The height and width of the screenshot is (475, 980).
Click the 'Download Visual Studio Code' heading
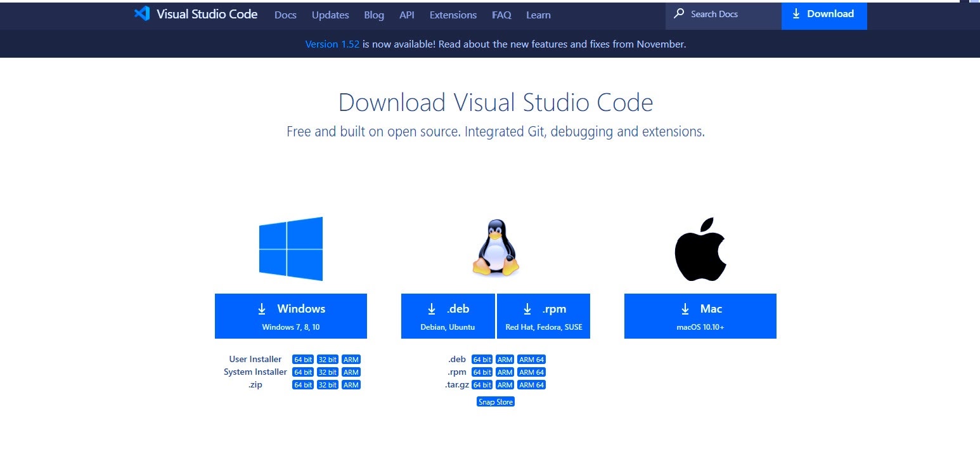[496, 102]
